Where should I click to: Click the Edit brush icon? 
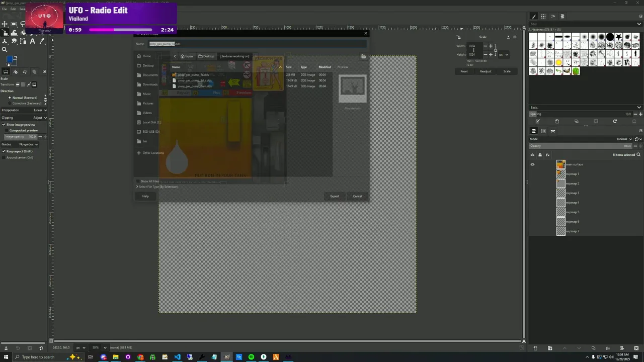coord(538,121)
